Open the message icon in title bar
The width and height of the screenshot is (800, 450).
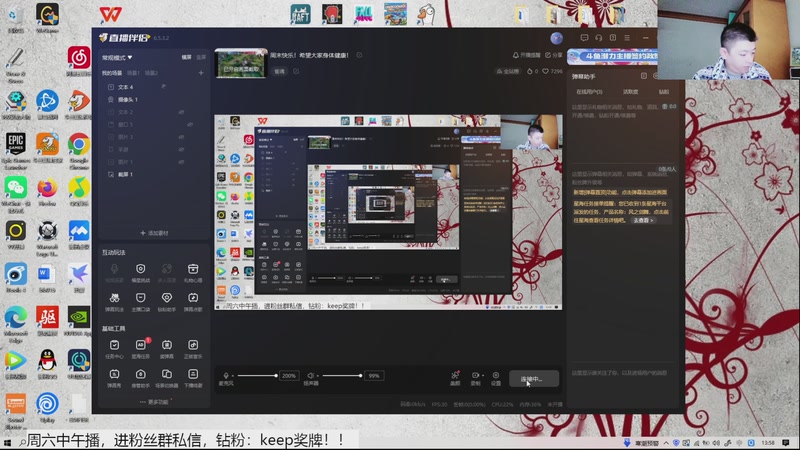point(584,38)
